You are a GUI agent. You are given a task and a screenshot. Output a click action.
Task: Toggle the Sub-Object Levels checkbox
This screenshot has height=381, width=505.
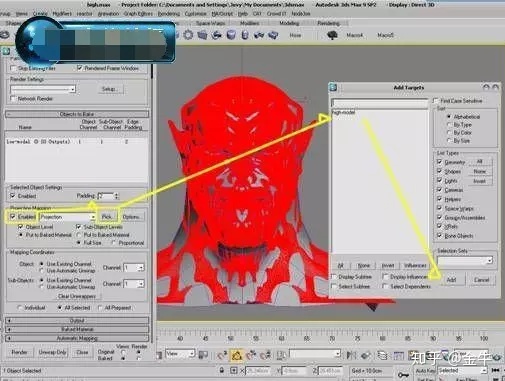tap(79, 227)
